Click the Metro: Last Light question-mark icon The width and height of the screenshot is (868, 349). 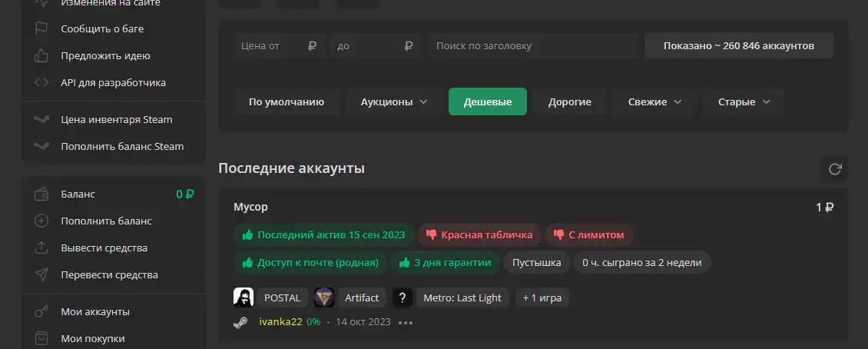point(403,297)
